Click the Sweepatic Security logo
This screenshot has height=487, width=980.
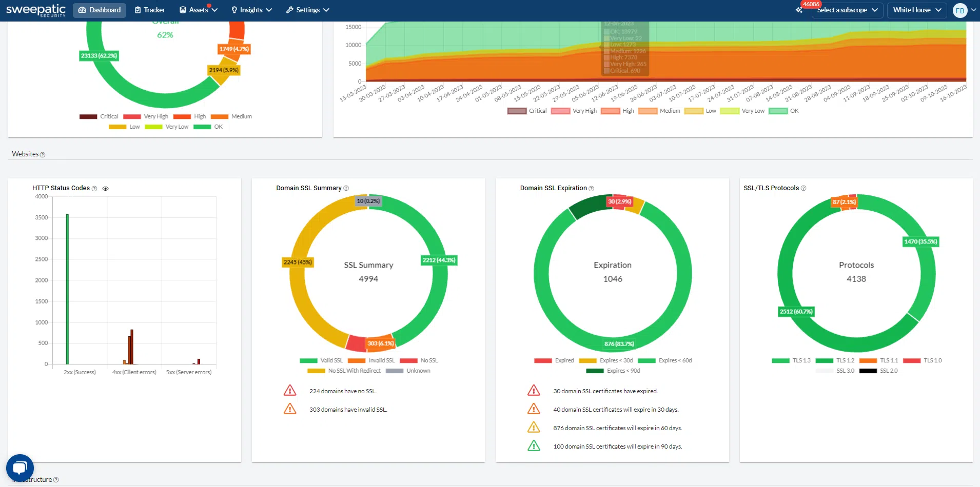click(36, 10)
